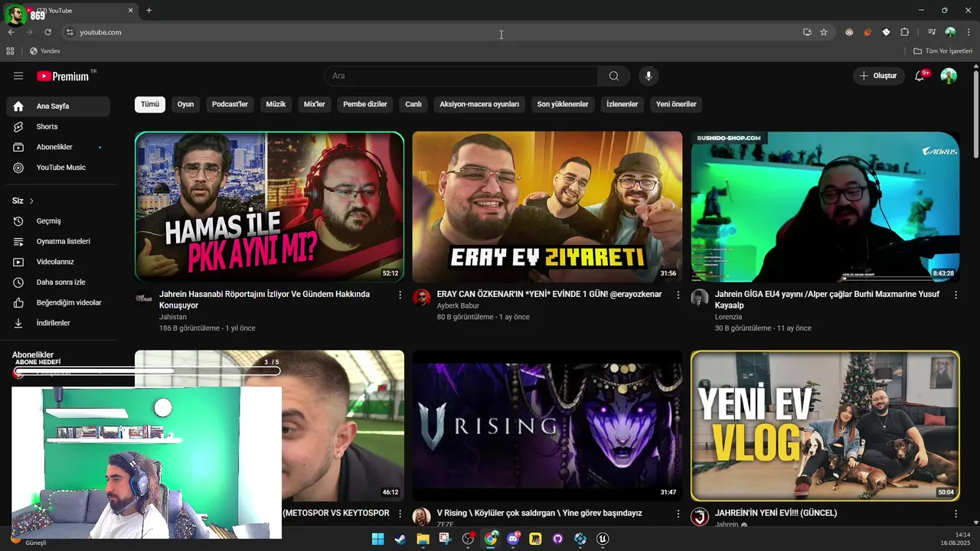
Task: Click the V Rising Köylüler video title
Action: pos(539,513)
